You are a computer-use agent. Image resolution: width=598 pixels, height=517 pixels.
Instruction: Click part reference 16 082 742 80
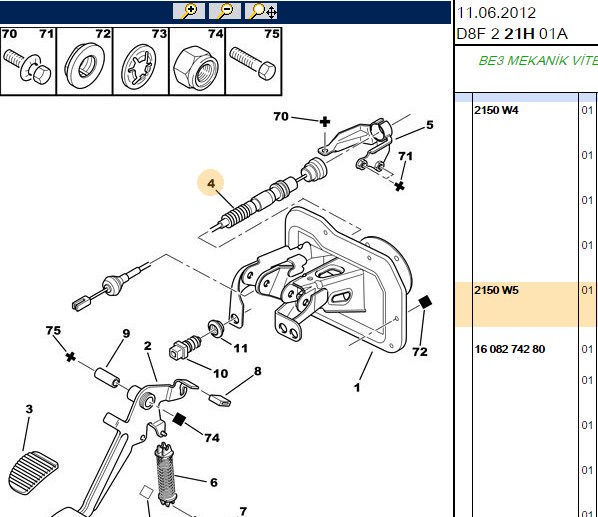pos(510,349)
